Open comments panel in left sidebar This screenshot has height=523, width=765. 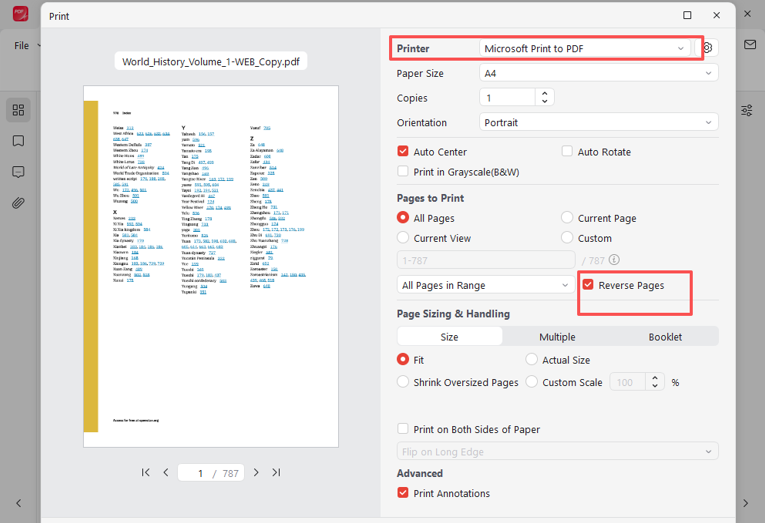pyautogui.click(x=18, y=172)
